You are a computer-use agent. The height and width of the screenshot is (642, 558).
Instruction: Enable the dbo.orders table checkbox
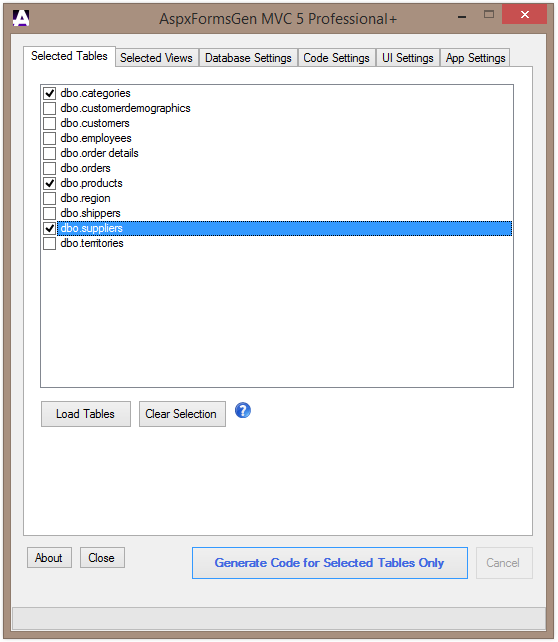coord(50,168)
